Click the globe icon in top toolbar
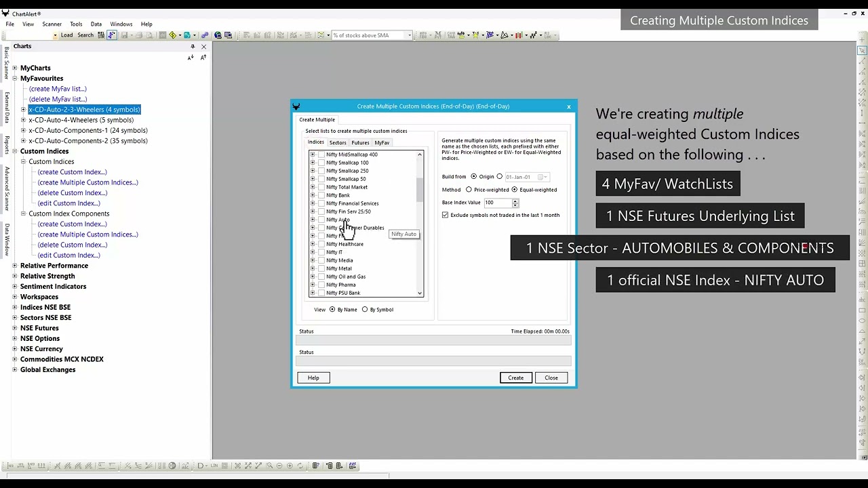The width and height of the screenshot is (868, 488). point(218,35)
